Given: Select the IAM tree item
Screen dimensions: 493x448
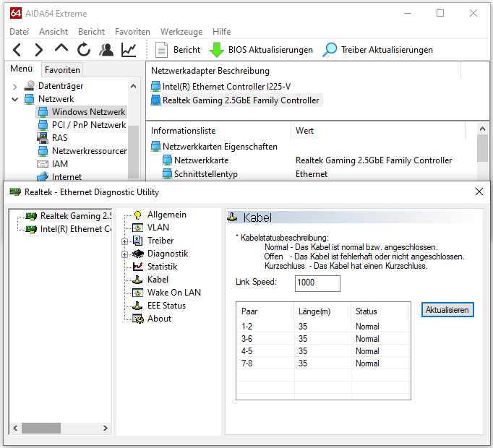Looking at the screenshot, I should (x=60, y=164).
